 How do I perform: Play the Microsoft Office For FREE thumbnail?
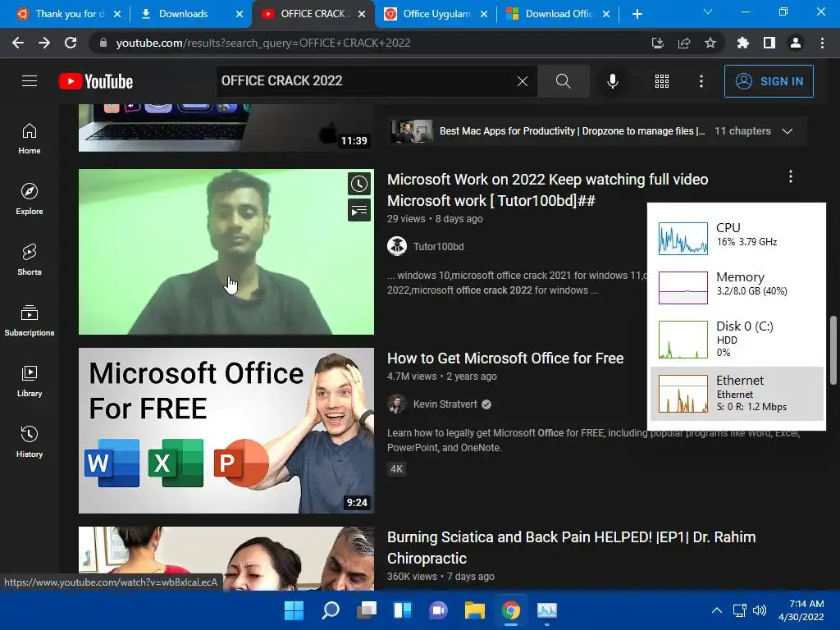pyautogui.click(x=226, y=431)
